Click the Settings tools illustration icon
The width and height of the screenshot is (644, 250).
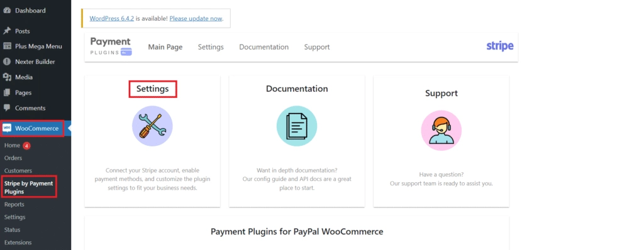(x=152, y=126)
